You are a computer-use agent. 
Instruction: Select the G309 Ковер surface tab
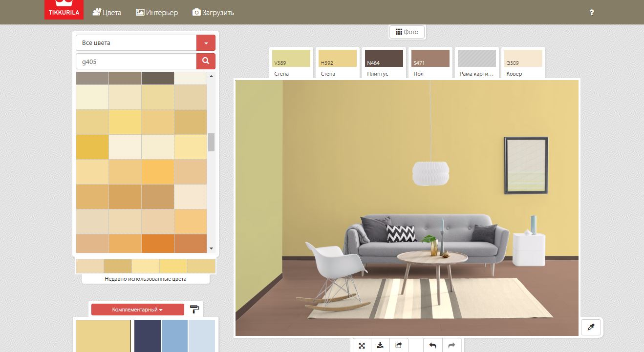click(523, 63)
